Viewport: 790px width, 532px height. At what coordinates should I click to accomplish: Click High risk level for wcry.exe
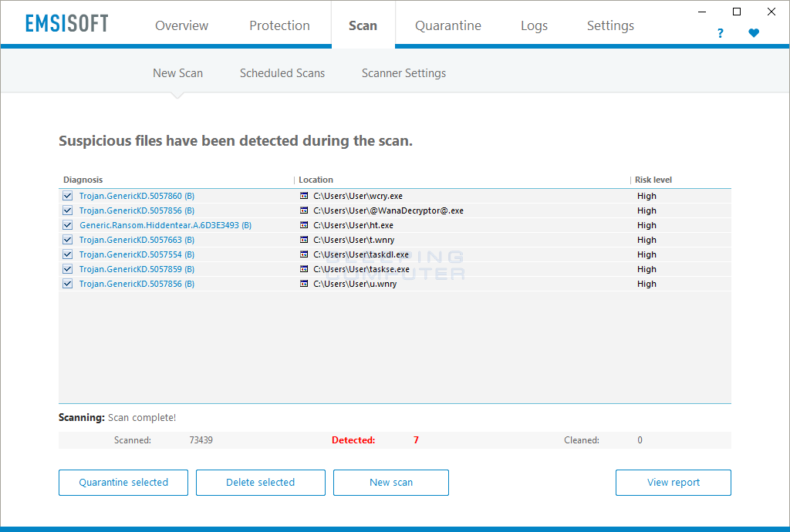(647, 196)
